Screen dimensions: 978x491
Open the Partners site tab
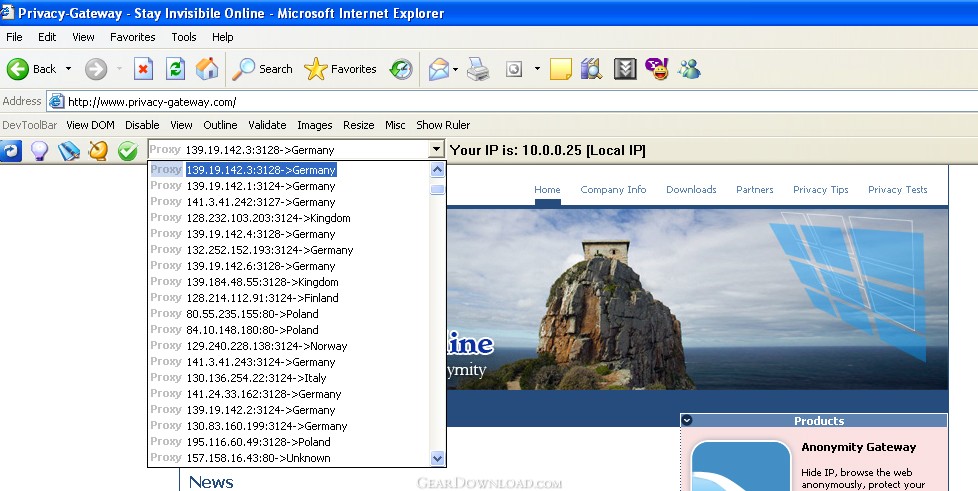(x=755, y=190)
